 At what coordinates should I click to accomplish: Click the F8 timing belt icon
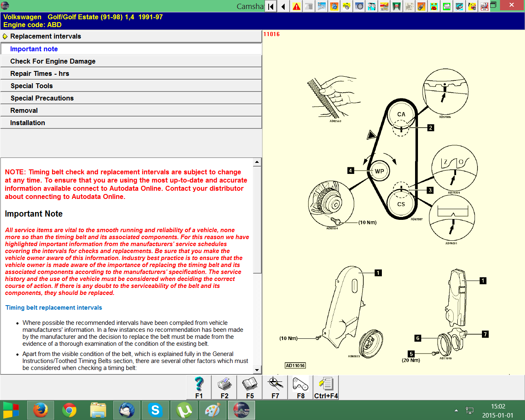coord(301,388)
